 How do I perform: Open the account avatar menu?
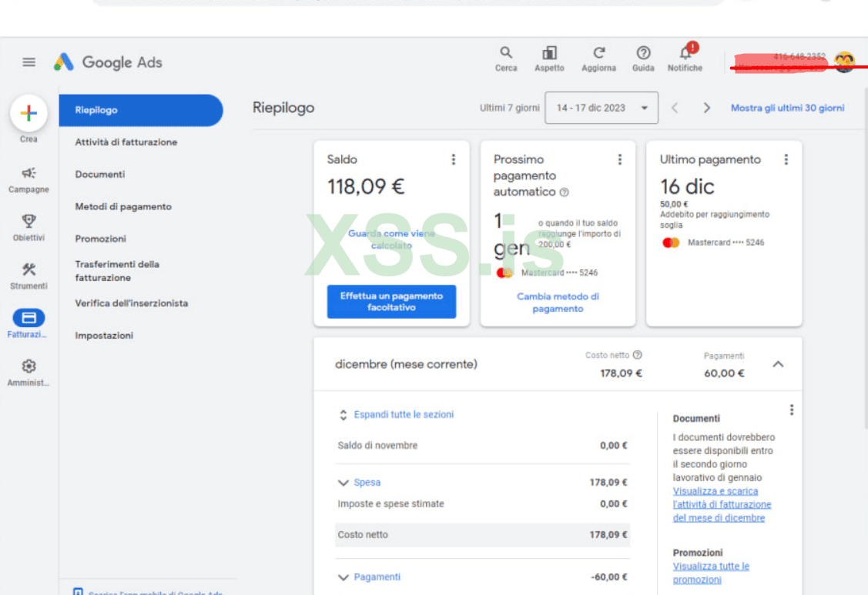coord(844,62)
